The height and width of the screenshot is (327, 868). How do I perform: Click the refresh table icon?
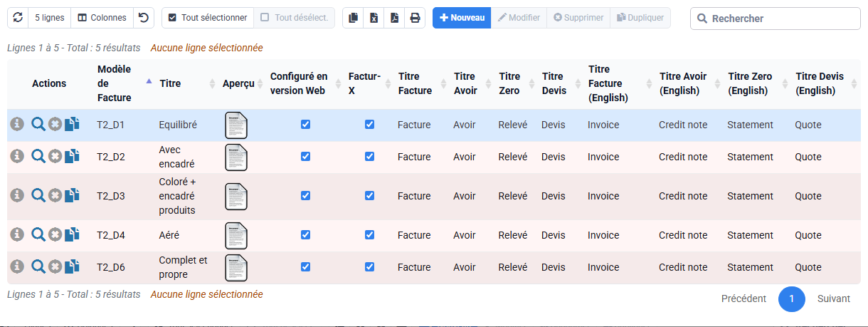point(18,18)
